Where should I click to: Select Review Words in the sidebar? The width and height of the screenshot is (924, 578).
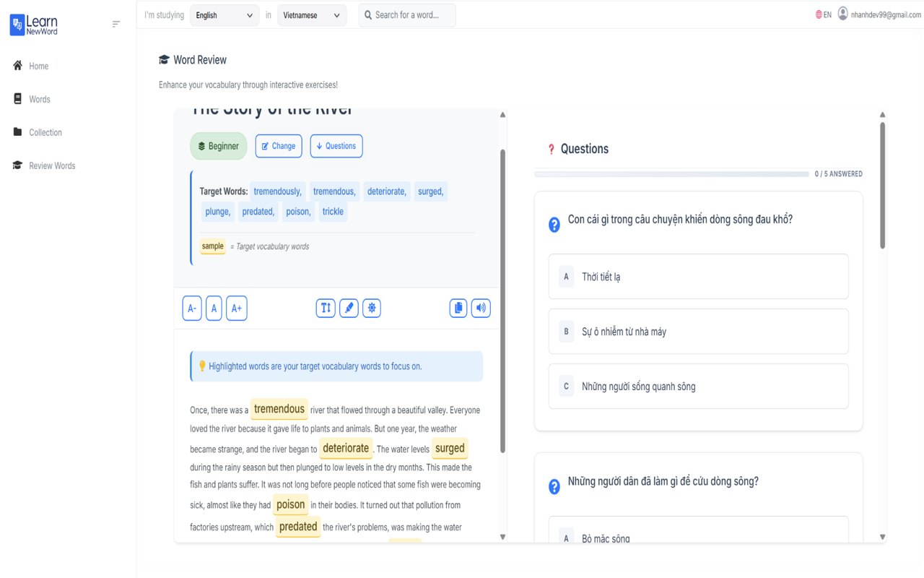coord(52,165)
